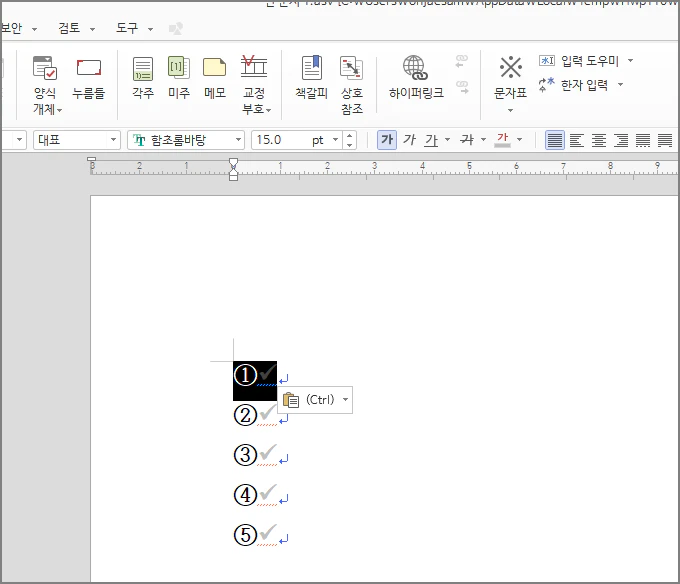Increase font size with up stepper
Viewport: 680px width, 584px height.
(x=350, y=135)
